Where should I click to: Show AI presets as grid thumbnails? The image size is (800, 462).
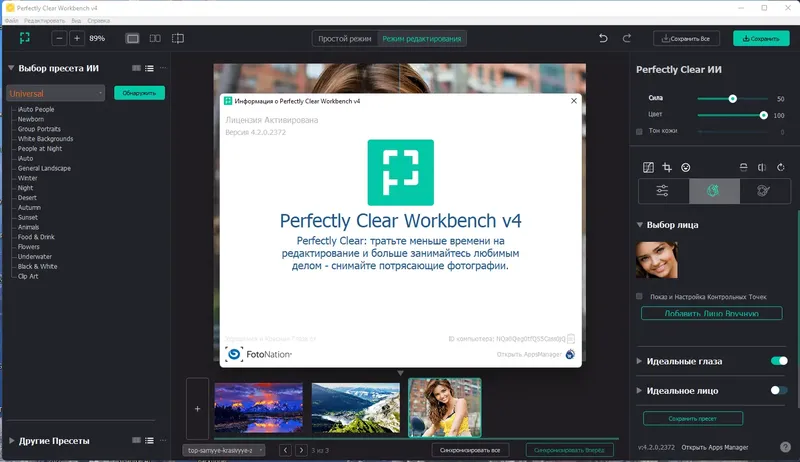(136, 68)
